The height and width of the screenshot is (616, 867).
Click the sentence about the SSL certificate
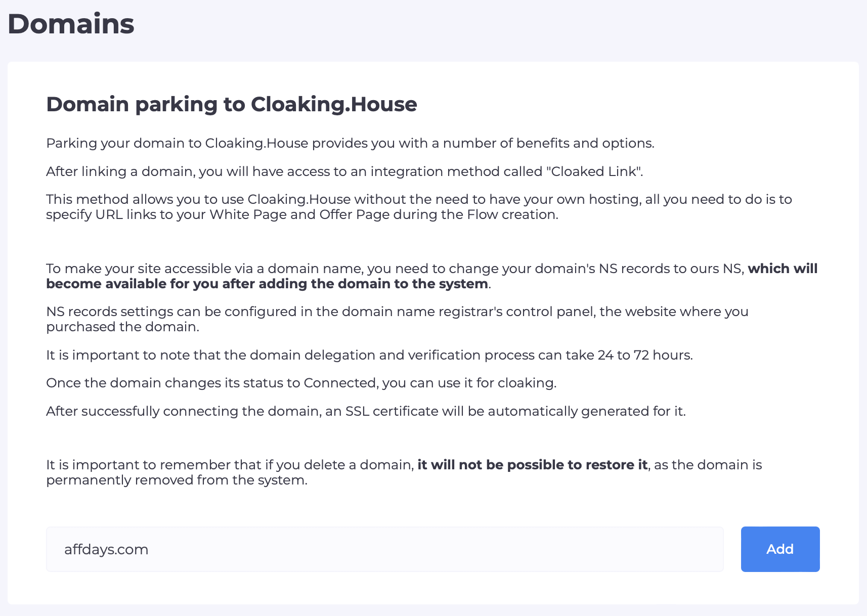366,411
